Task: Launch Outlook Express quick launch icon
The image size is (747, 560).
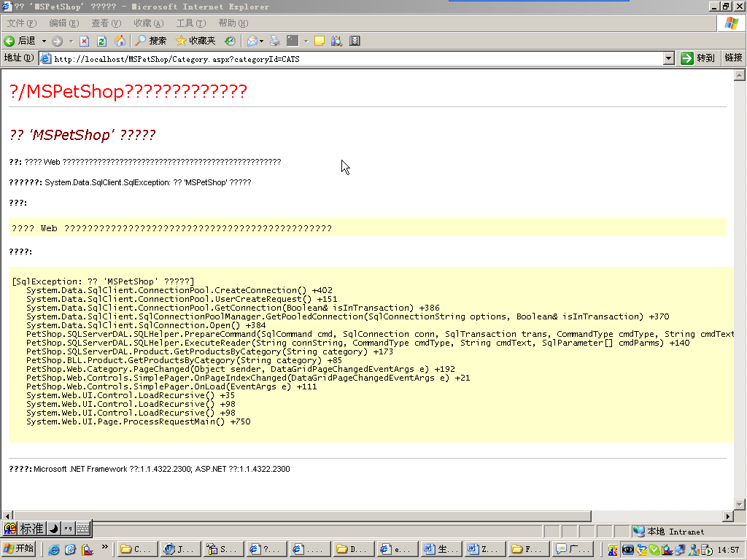Action: [x=71, y=550]
